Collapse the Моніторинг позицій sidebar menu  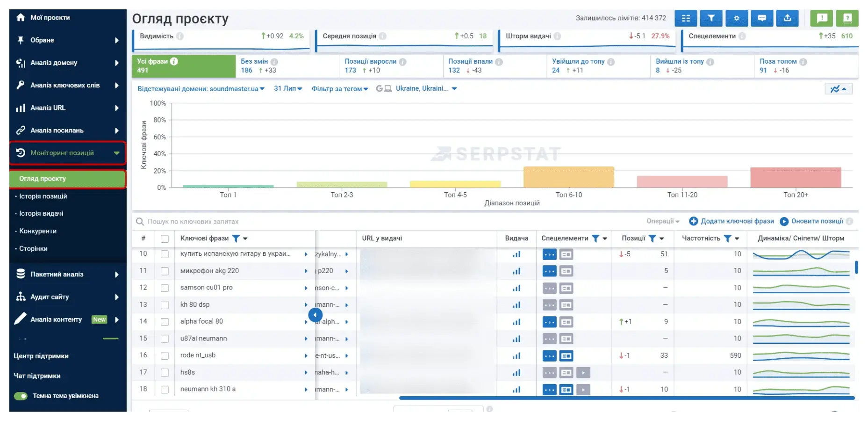click(x=68, y=153)
